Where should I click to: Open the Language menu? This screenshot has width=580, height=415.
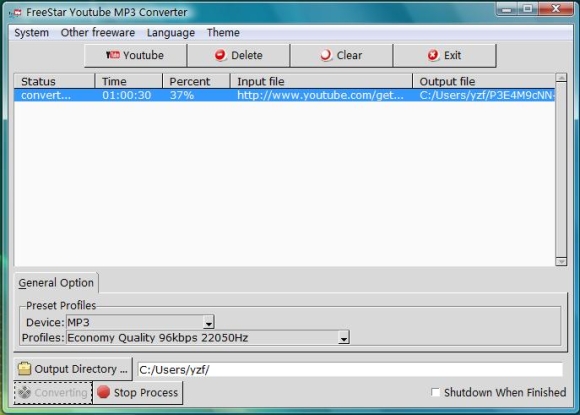click(x=171, y=33)
